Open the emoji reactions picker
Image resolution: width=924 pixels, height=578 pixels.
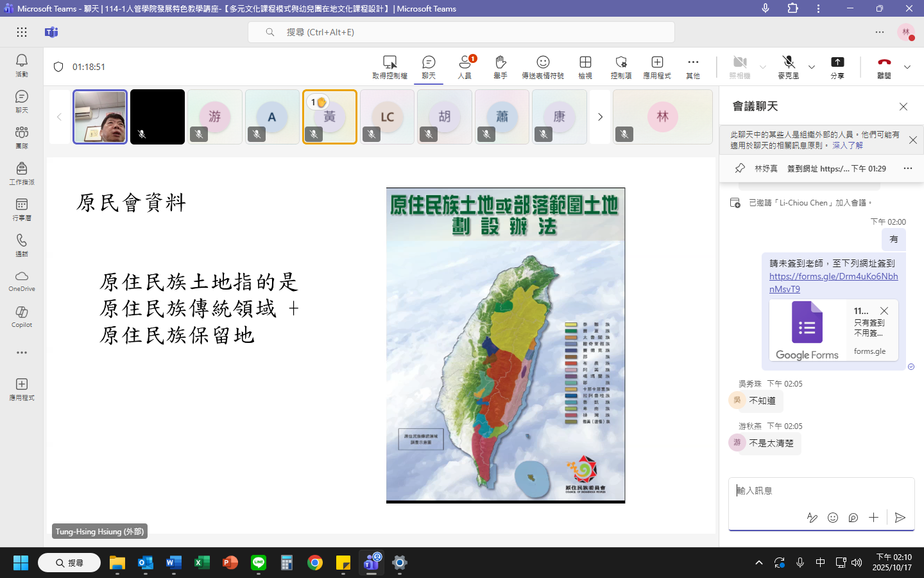click(542, 66)
